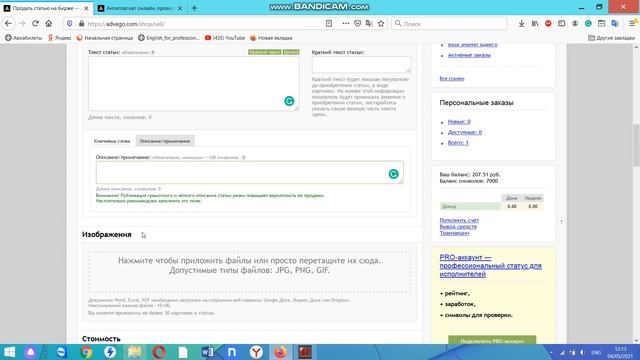Open the 'Авиабилеты' bookmark

[23, 38]
